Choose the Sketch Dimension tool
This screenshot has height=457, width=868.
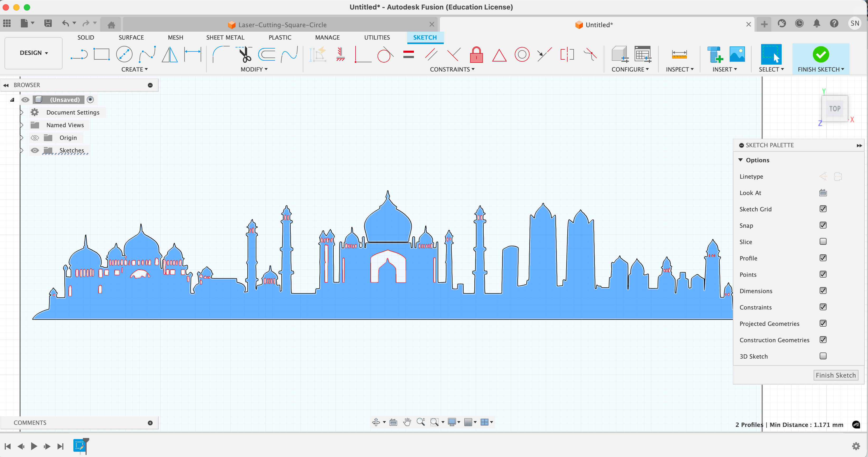point(193,54)
